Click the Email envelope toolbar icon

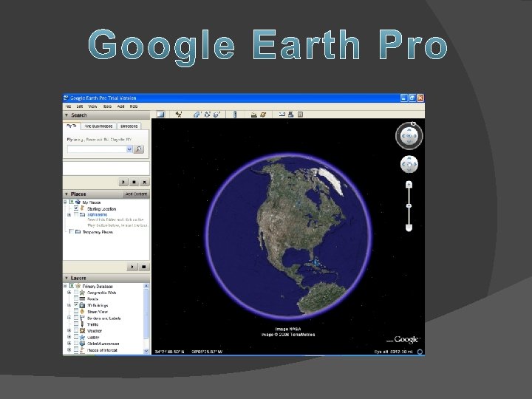click(x=282, y=115)
